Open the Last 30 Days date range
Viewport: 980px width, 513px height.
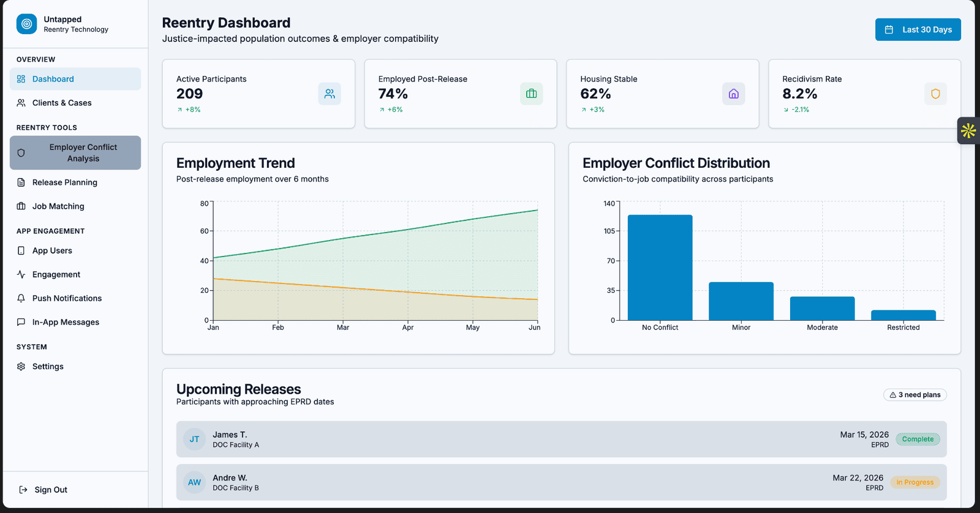tap(918, 29)
